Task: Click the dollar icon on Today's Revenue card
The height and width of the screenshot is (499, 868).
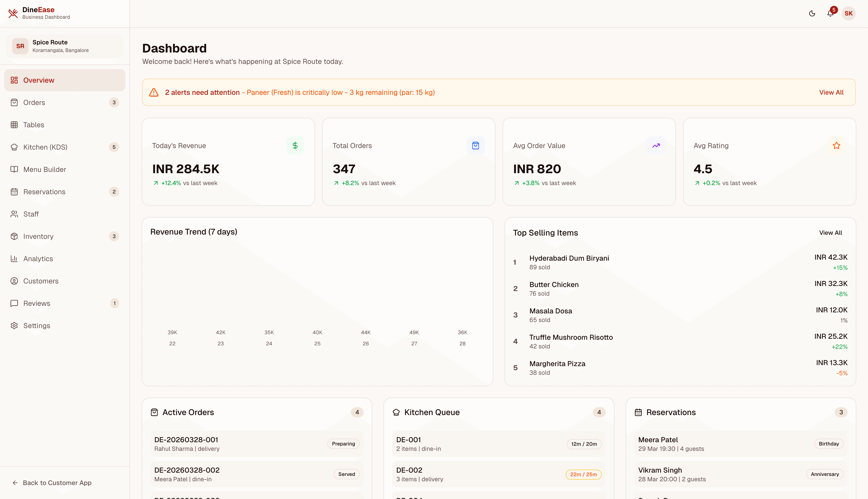Action: [x=295, y=145]
